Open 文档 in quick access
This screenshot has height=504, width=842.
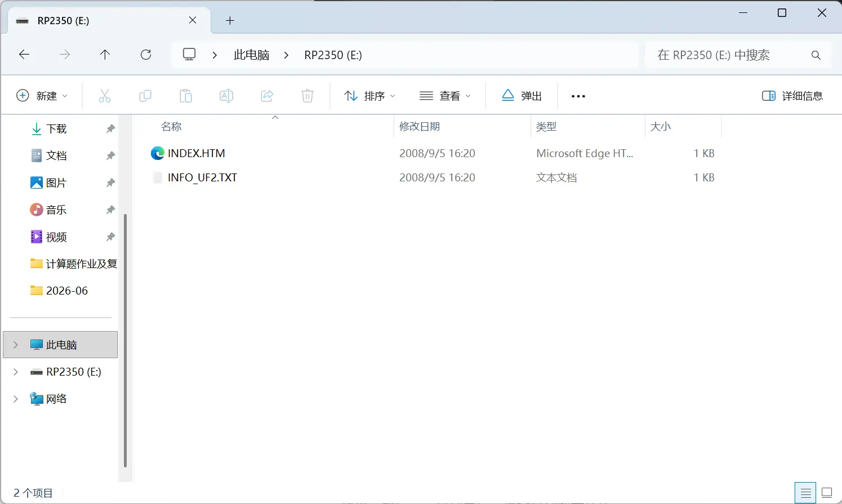(56, 156)
